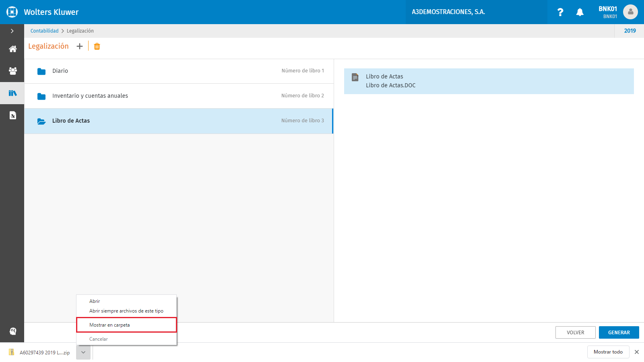Click the 'Número de libro 2' label
644x362 pixels.
(x=303, y=96)
